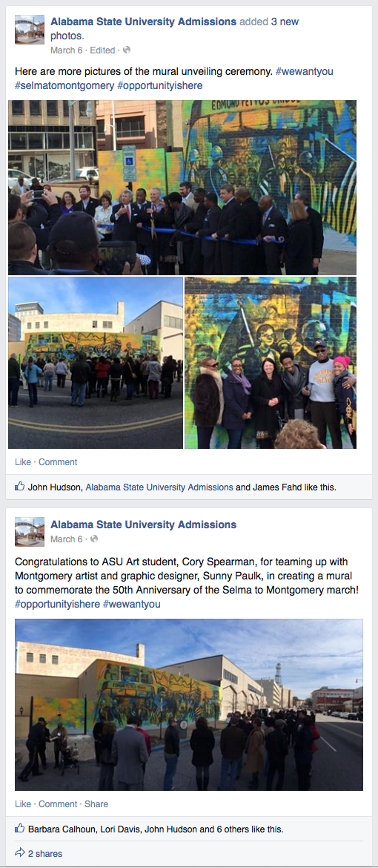Viewport: 378px width, 868px height.
Task: Open the #wewantyou hashtag in first post
Action: (x=305, y=71)
